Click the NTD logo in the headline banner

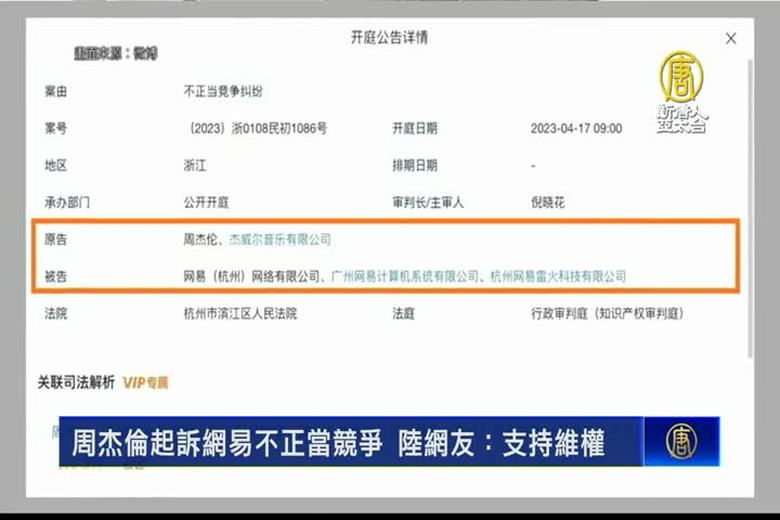tap(681, 441)
